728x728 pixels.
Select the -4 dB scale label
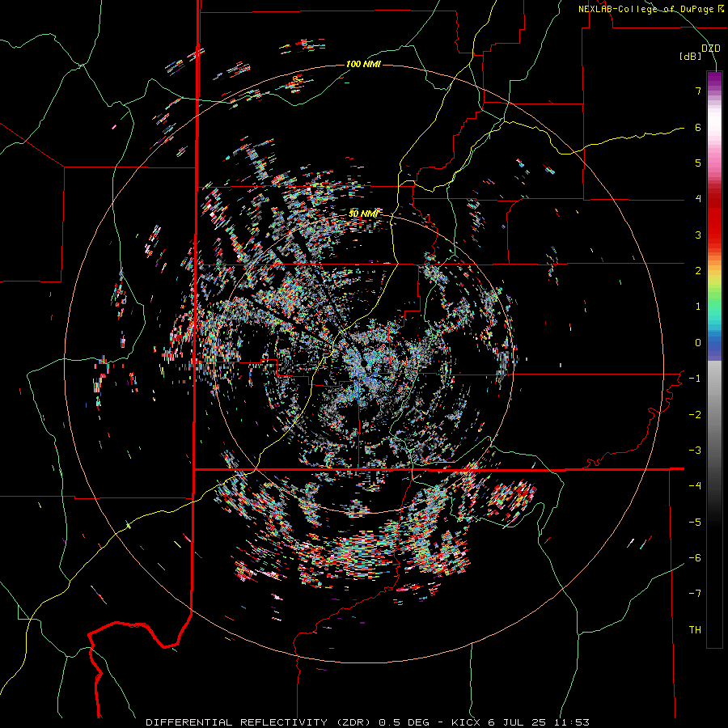point(695,486)
